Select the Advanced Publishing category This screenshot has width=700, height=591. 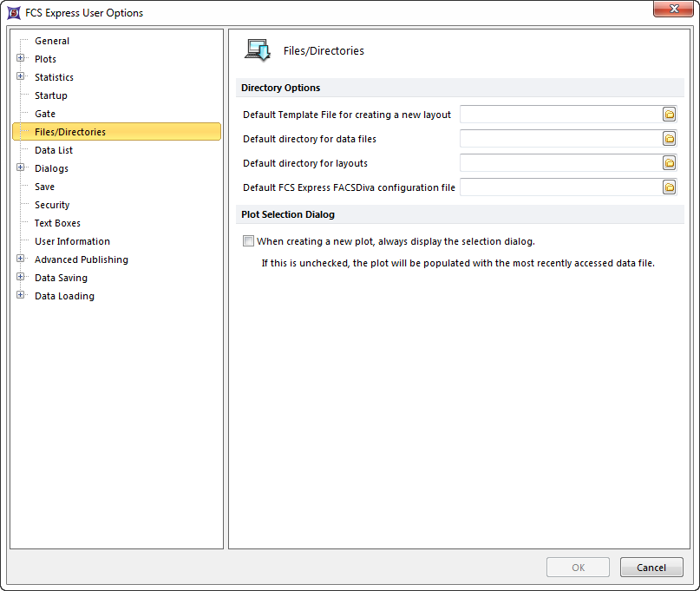[82, 259]
